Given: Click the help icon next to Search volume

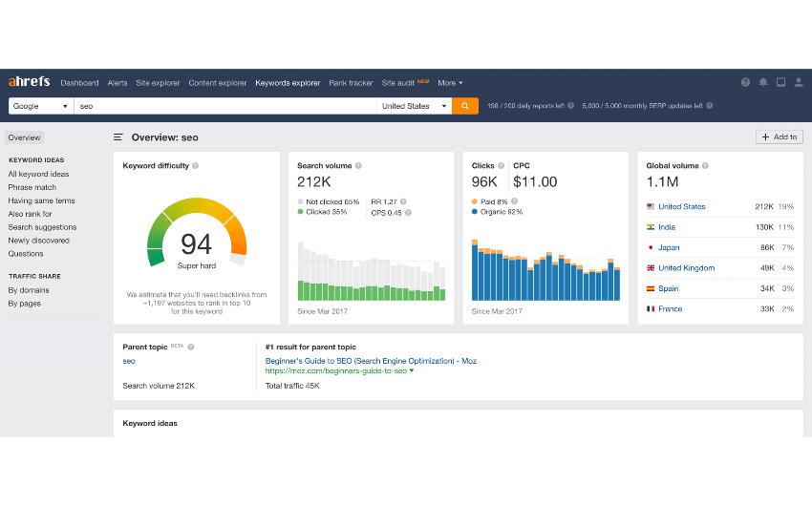Looking at the screenshot, I should click(x=358, y=165).
